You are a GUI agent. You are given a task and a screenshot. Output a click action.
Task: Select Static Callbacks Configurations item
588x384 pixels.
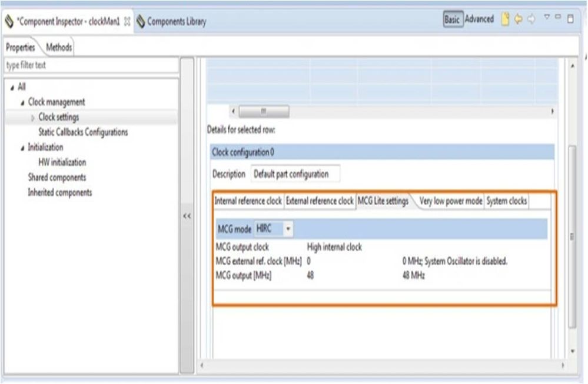[x=83, y=132]
